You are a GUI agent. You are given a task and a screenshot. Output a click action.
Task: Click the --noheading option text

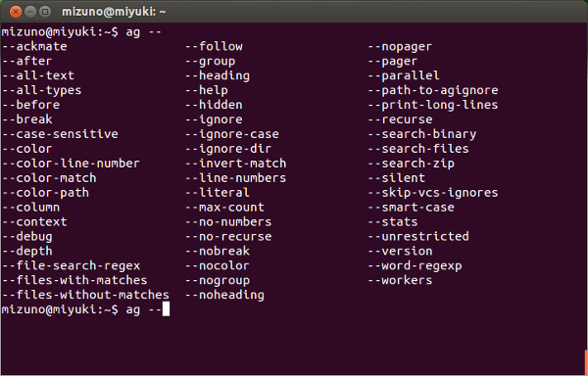click(225, 295)
